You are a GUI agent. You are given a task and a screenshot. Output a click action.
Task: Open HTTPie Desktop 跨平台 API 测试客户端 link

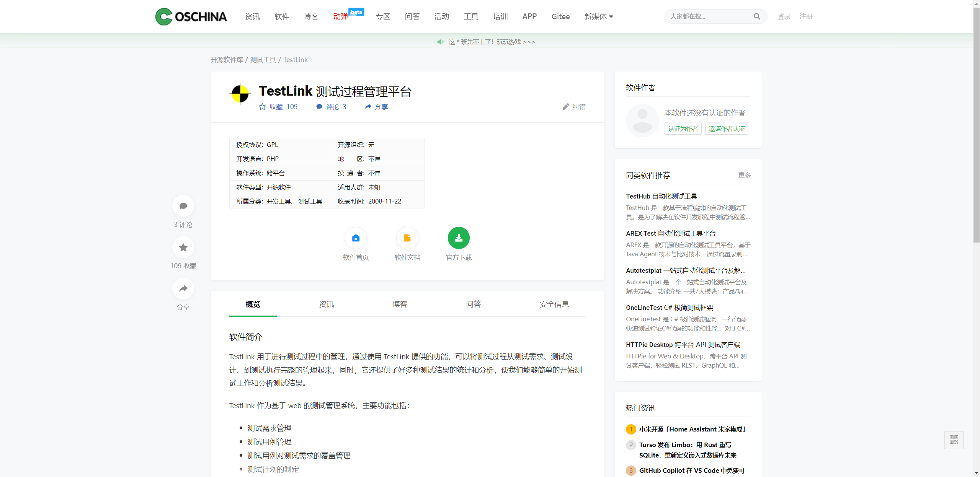(x=683, y=345)
